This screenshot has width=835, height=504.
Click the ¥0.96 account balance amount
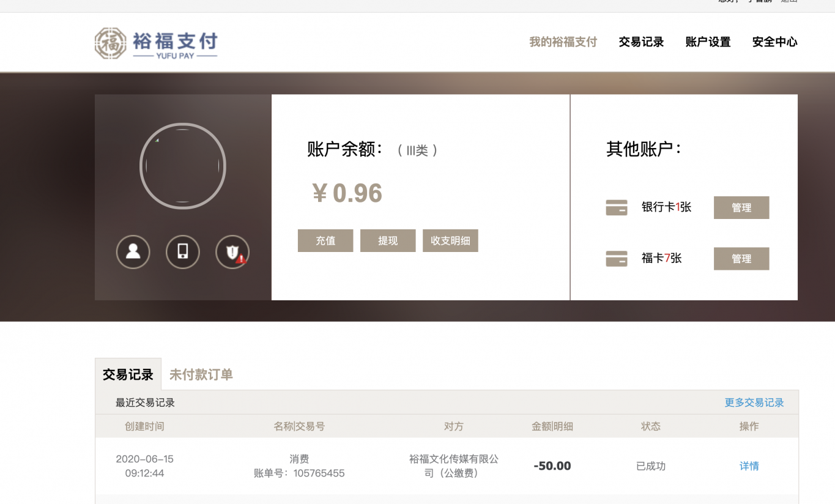(347, 193)
